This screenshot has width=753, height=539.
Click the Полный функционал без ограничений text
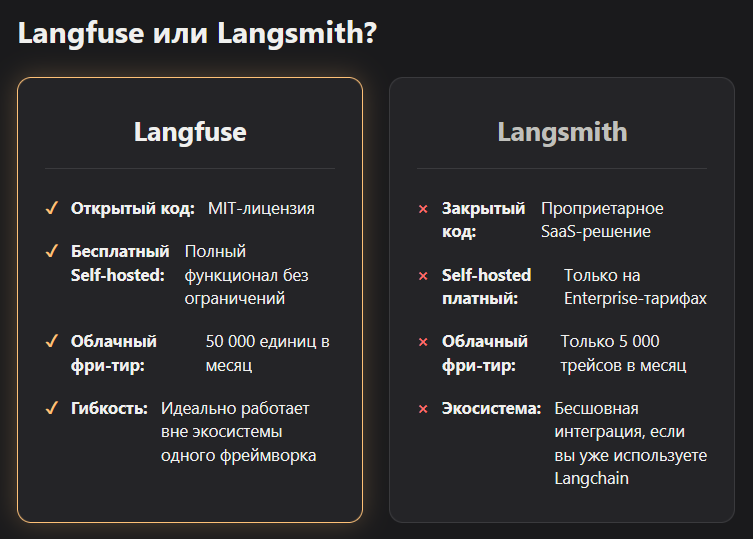[x=246, y=275]
